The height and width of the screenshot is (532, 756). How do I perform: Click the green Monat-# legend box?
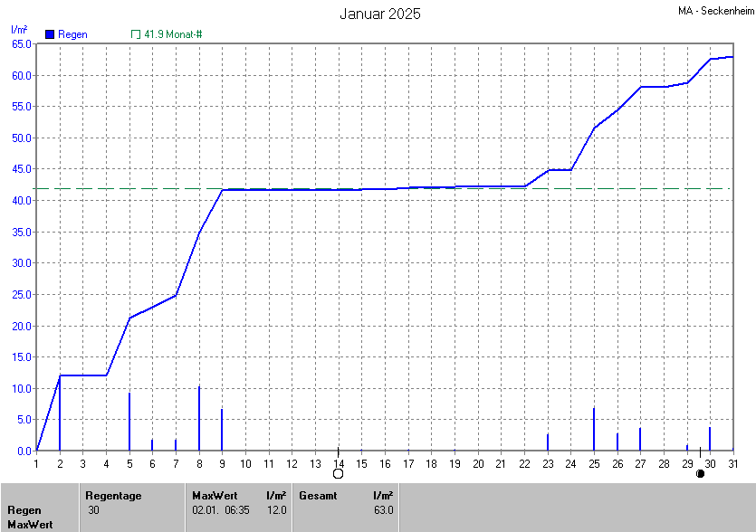click(x=136, y=34)
